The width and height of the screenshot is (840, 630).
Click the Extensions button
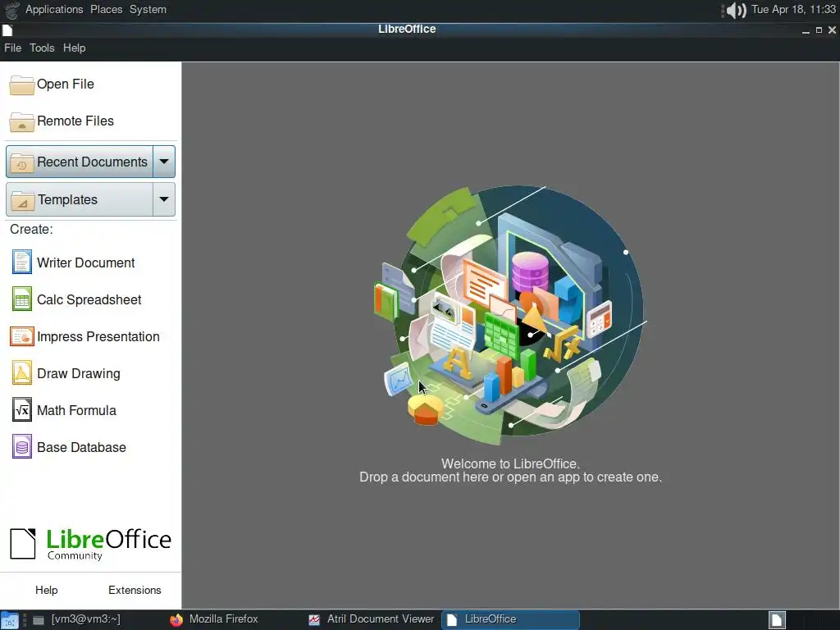tap(135, 590)
